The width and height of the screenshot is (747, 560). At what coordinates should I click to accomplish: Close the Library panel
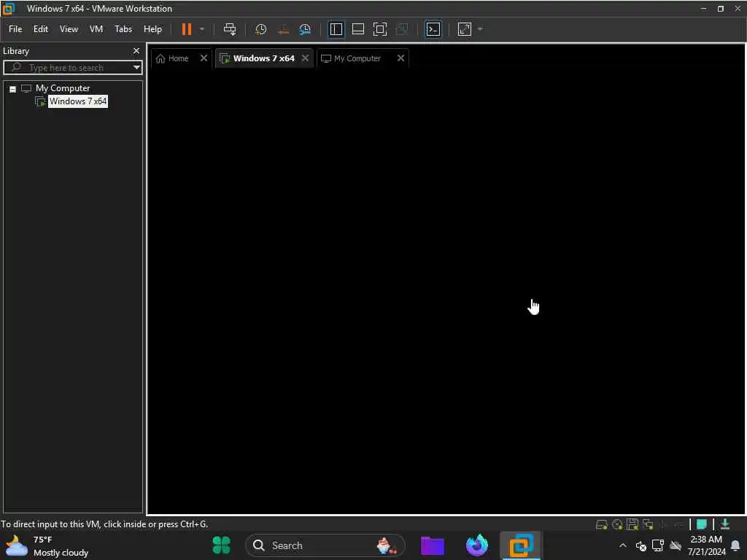click(136, 50)
